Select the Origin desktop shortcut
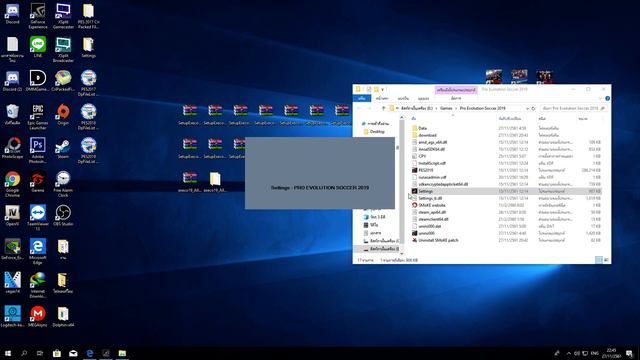Image resolution: width=640 pixels, height=360 pixels. click(63, 114)
